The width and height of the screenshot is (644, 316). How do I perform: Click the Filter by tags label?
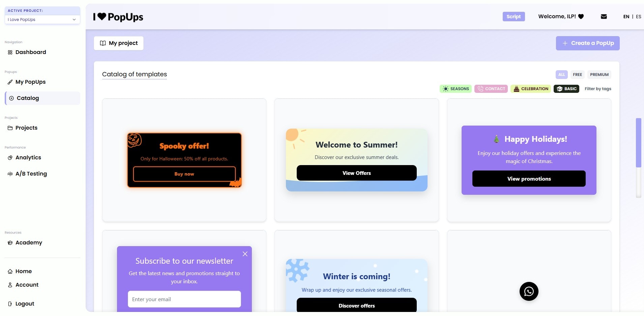coord(598,89)
